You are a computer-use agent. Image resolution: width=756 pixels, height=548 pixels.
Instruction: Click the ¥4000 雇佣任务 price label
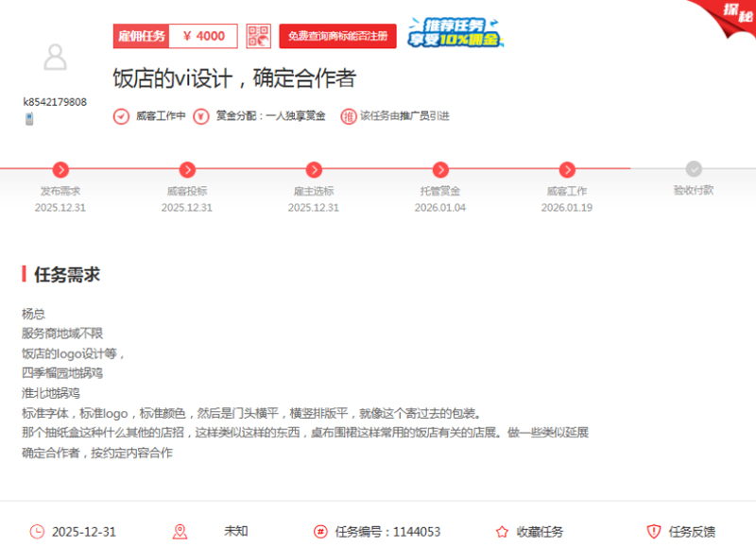click(178, 36)
